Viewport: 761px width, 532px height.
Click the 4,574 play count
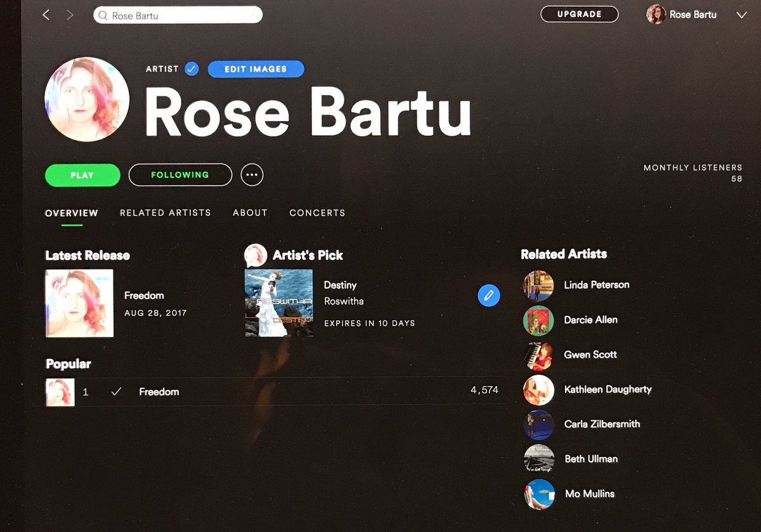point(485,391)
